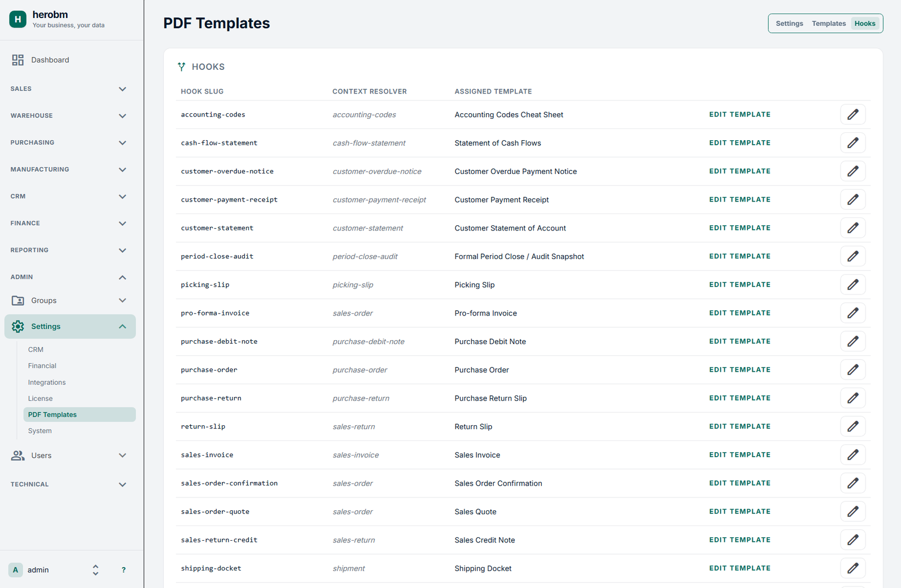
Task: Click pencil icon in purchase-debit-note row
Action: (853, 341)
